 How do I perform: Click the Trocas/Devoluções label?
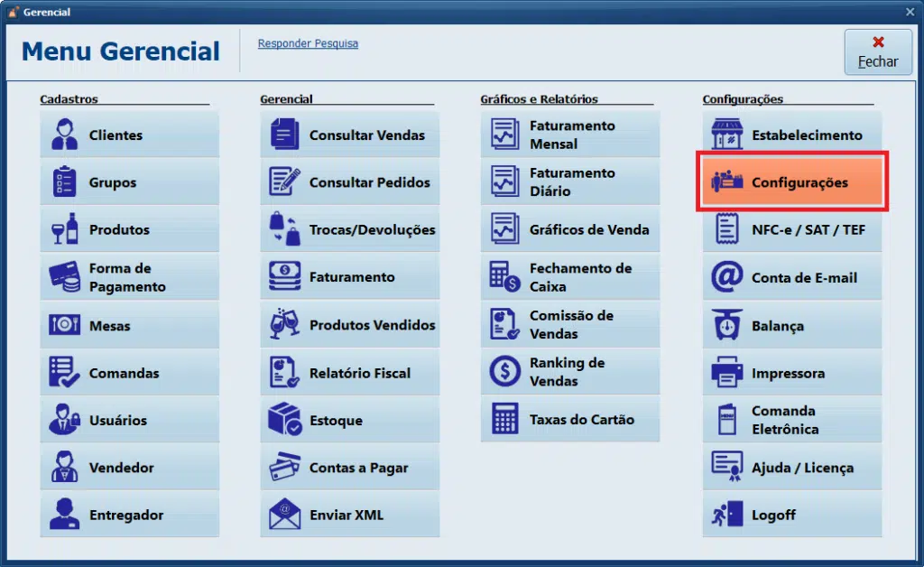(372, 229)
